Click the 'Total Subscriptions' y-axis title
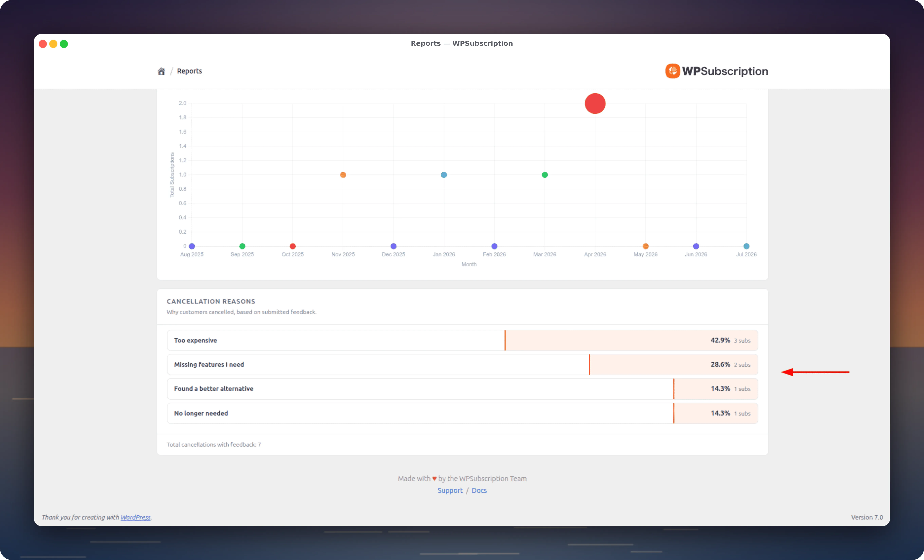Screen dimensions: 924x560 click(172, 175)
